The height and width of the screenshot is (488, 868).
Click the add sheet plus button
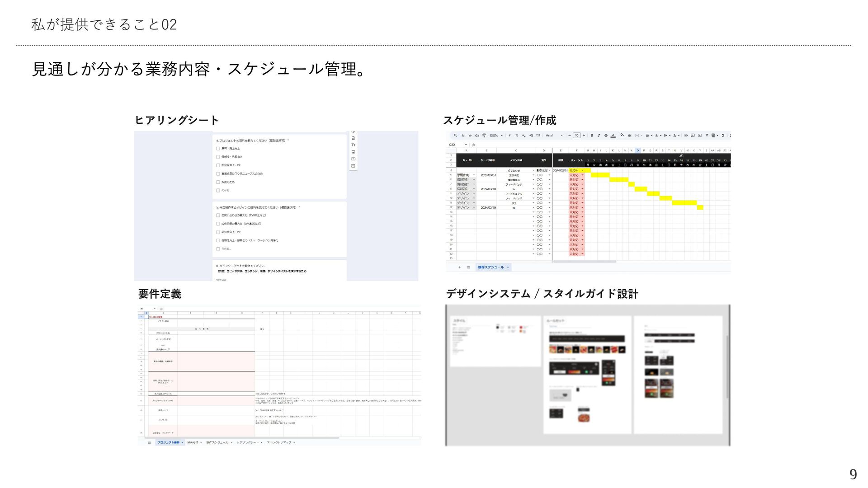tap(459, 267)
